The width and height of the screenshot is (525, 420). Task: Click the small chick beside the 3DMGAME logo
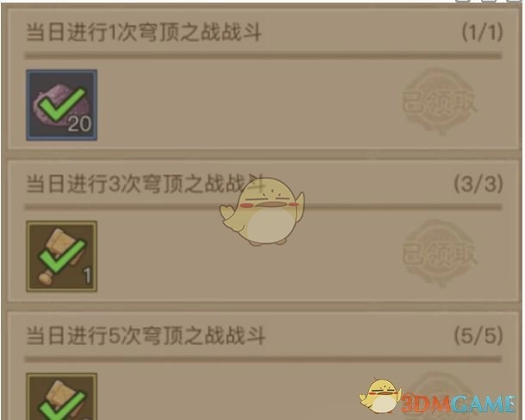(380, 396)
